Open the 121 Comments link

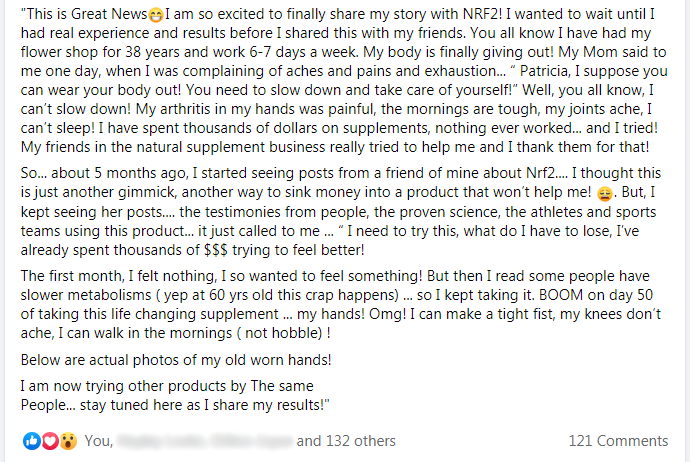coord(618,441)
